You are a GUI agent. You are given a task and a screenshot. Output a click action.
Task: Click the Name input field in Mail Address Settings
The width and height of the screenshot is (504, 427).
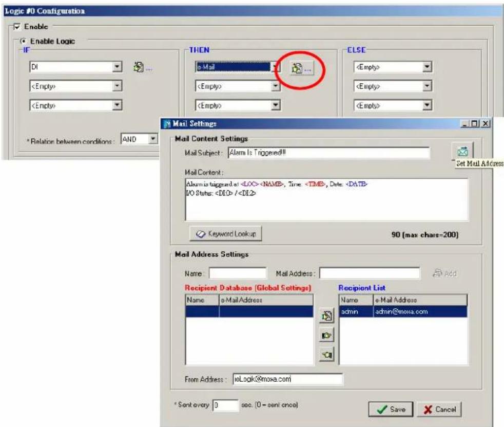(x=238, y=273)
